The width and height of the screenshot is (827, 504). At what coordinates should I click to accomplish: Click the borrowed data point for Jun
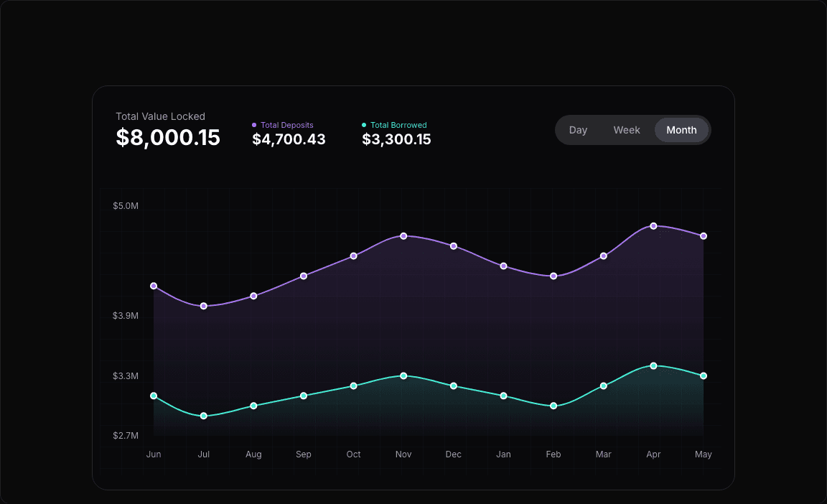point(154,396)
